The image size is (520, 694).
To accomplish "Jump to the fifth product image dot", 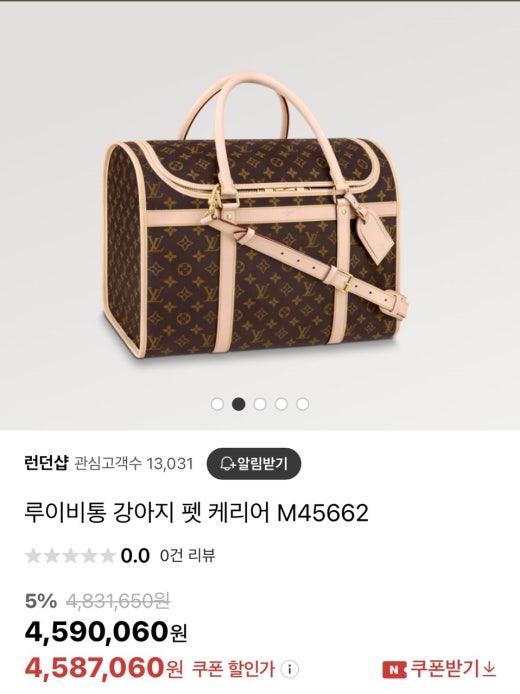I will tap(302, 404).
